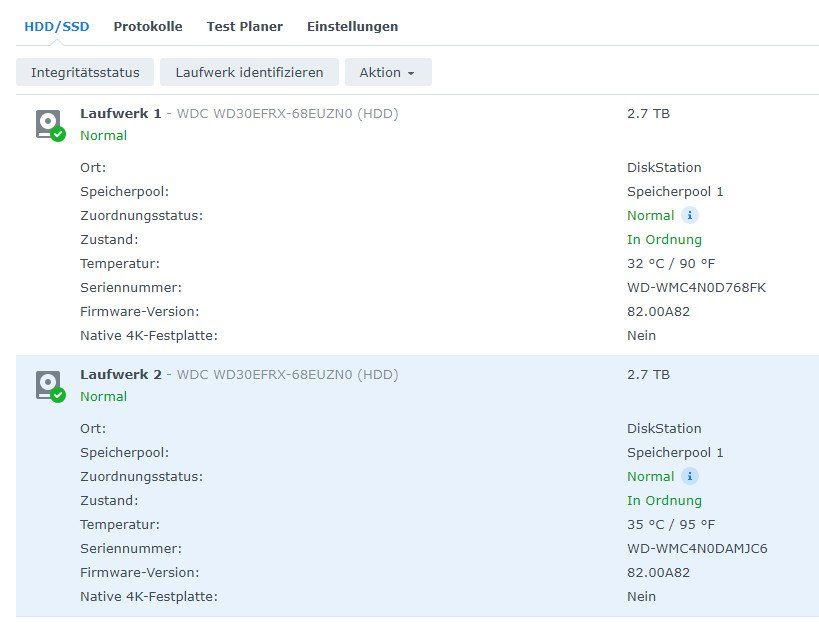Click Laufwerk 2 capacity 2.7 TB
819x631 pixels.
coord(648,375)
